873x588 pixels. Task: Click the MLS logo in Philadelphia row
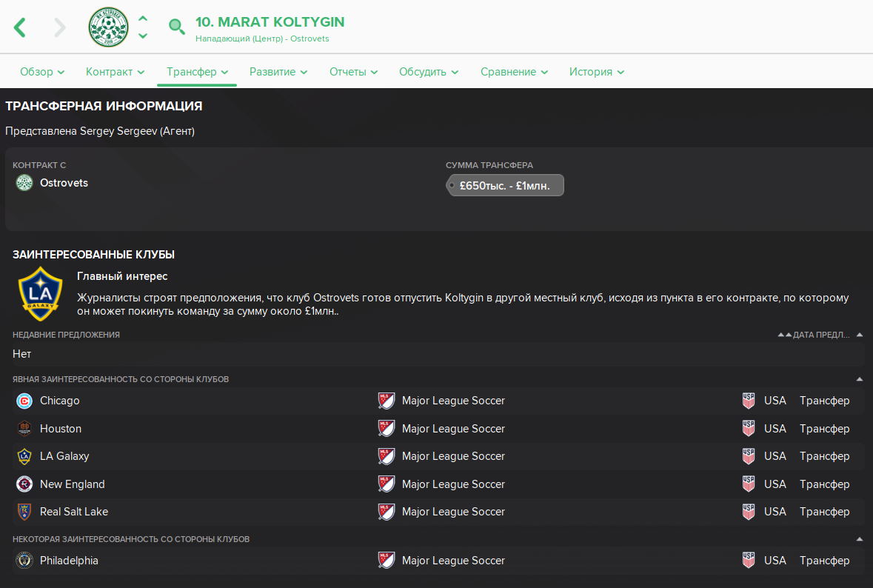387,561
